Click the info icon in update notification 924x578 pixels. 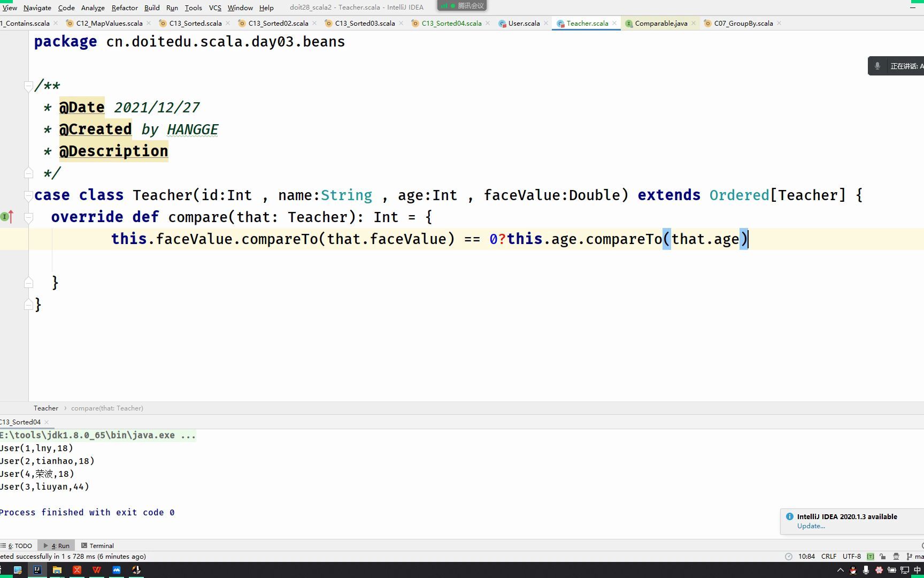pos(790,517)
